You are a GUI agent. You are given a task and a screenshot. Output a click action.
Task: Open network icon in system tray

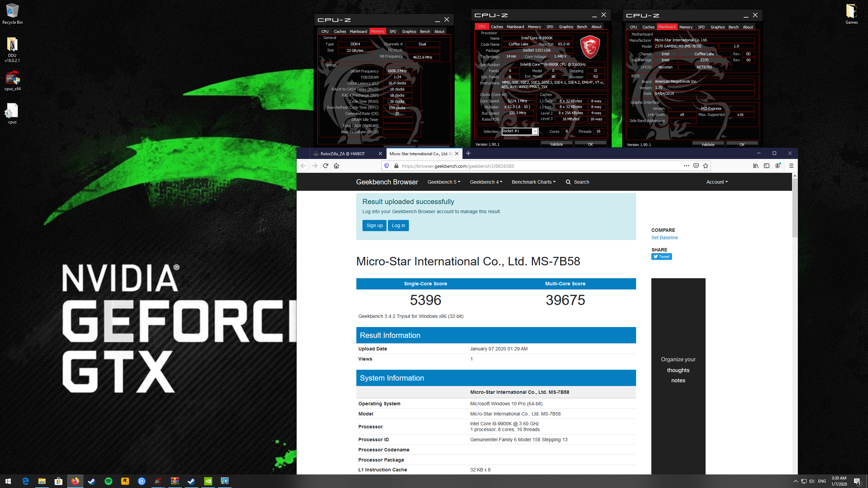click(804, 481)
